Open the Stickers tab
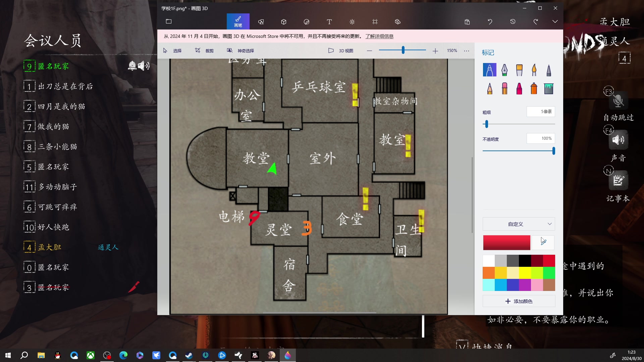This screenshot has height=362, width=644. click(307, 22)
